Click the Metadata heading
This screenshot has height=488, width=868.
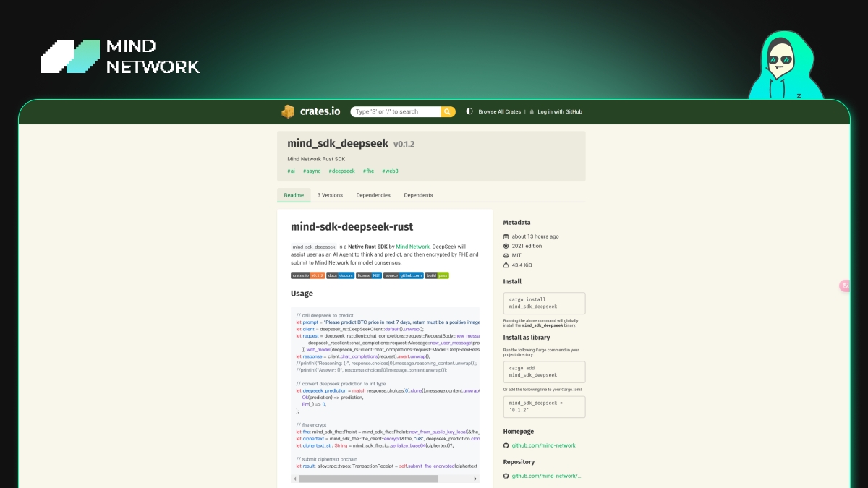coord(516,223)
